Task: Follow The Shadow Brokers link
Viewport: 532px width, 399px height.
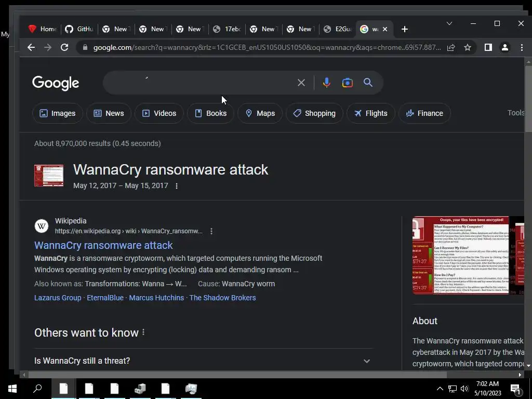Action: point(222,298)
